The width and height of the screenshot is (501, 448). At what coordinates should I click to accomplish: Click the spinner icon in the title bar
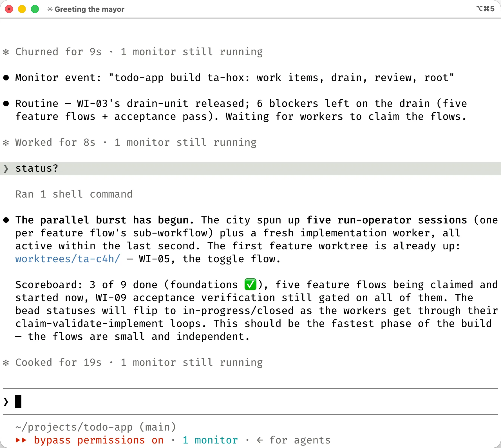coord(50,9)
